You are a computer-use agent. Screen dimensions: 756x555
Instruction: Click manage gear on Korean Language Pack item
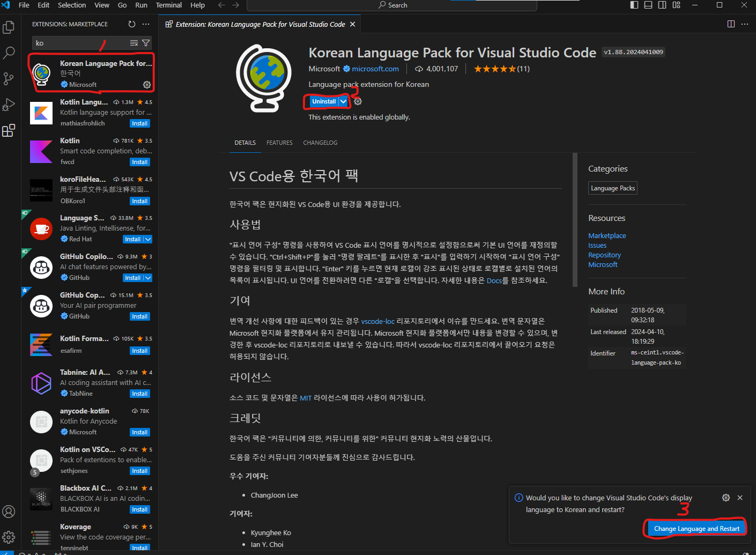click(147, 85)
